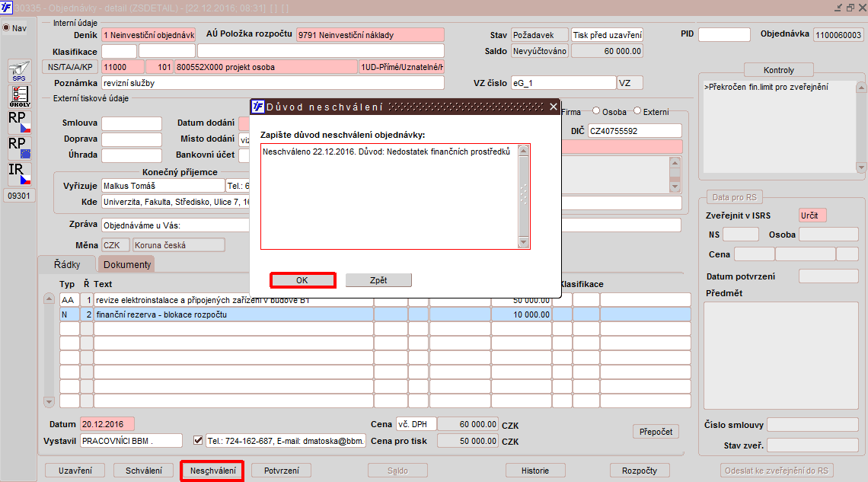Click the Vyřizuje field Malkus Tomáš
Viewport: 868px width, 482px height.
pos(163,186)
